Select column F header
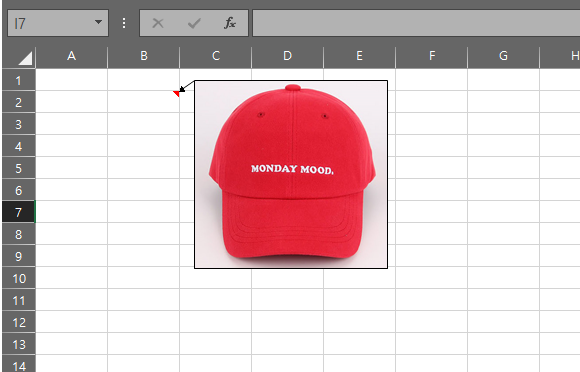 432,56
